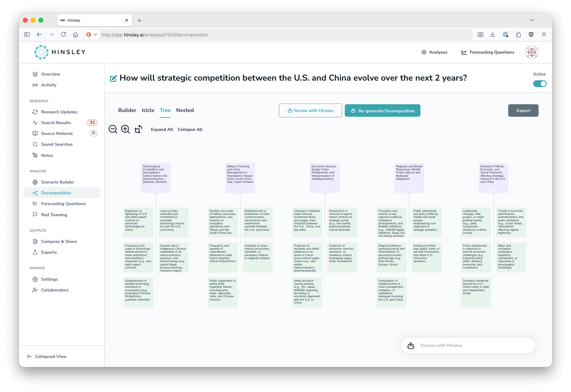Viewport: 571px width, 392px height.
Task: Switch to the Nested view tab
Action: click(185, 110)
